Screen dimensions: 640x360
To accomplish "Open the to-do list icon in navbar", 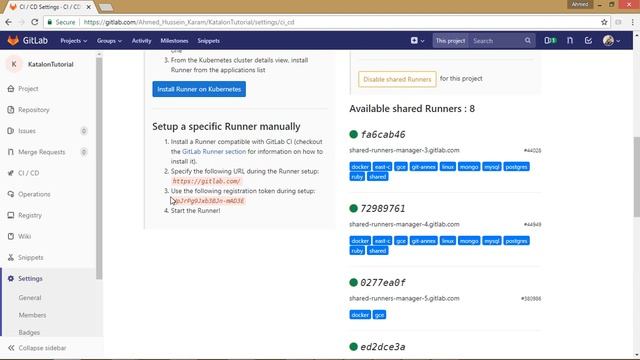I will coord(588,40).
